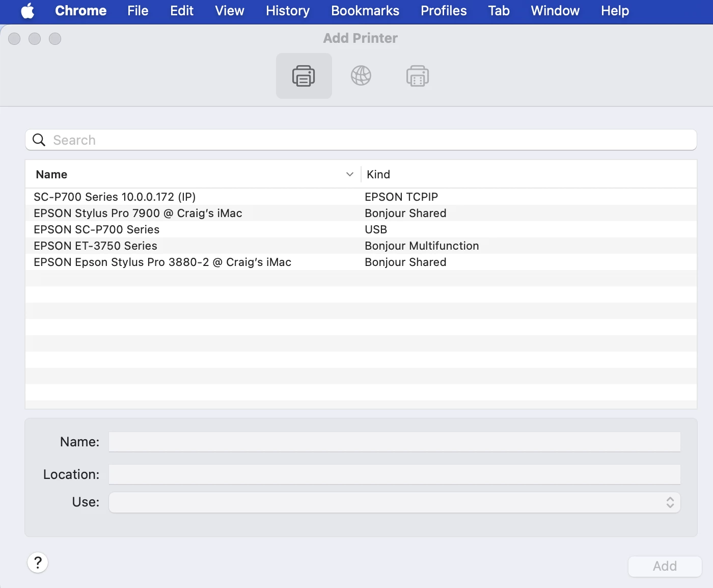This screenshot has width=713, height=588.
Task: Click the Bonjour Multifunction kind cell
Action: coord(422,246)
